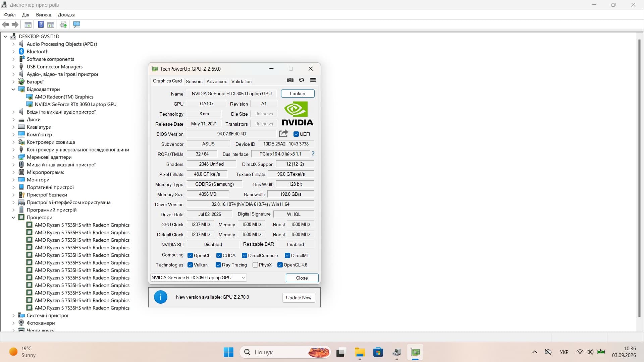Select the AMD Radeon(TM) Graphics adapter
The width and height of the screenshot is (644, 362).
[x=64, y=97]
